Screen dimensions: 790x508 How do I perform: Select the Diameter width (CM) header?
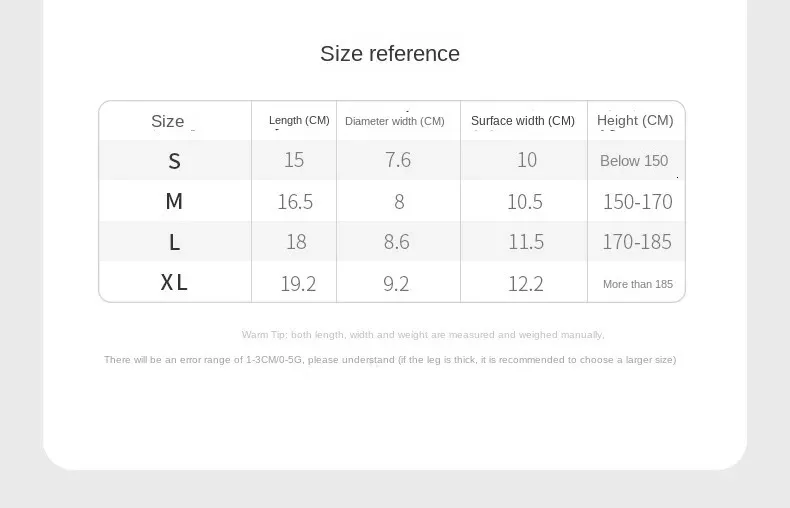pos(395,121)
